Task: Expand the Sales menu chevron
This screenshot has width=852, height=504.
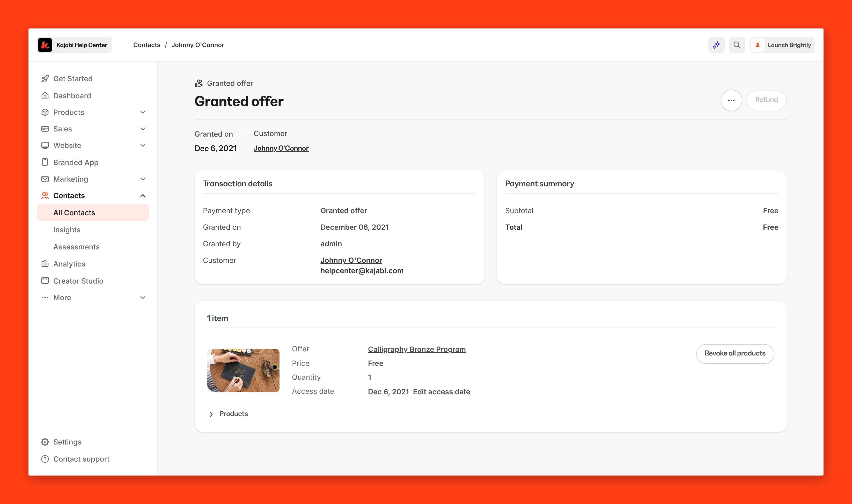Action: coord(143,129)
